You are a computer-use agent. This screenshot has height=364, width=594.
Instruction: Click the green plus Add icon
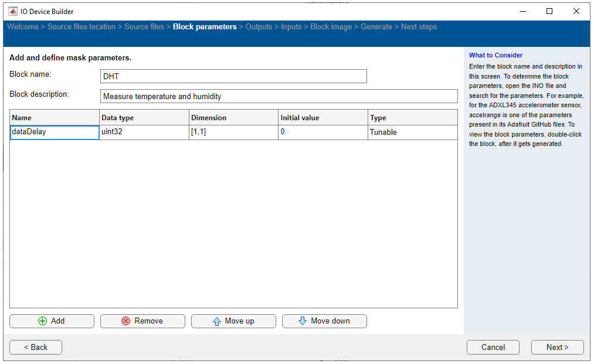coord(43,321)
